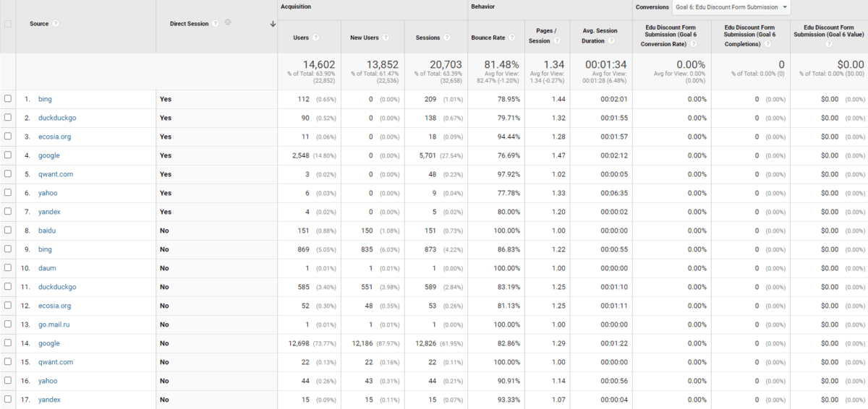Select the Behavior group header

483,7
